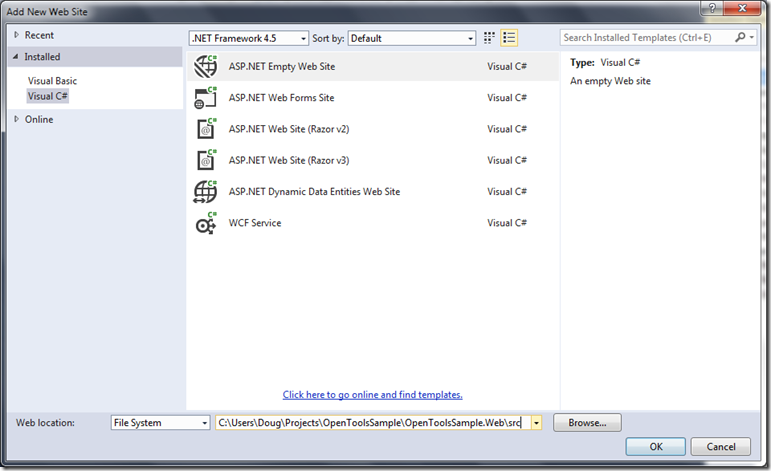Close the Add New Web Site dialog
The width and height of the screenshot is (771, 471).
[742, 8]
